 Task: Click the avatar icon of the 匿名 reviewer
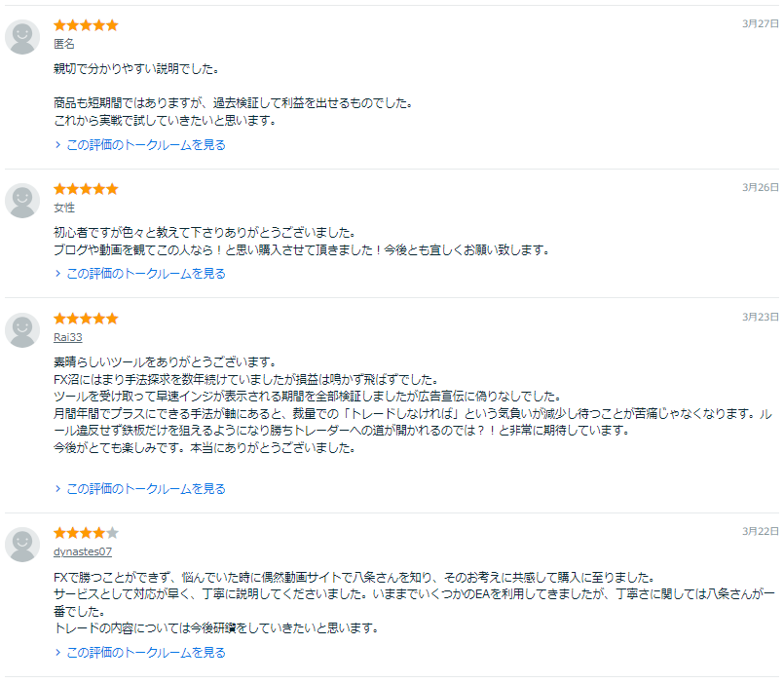pos(22,37)
